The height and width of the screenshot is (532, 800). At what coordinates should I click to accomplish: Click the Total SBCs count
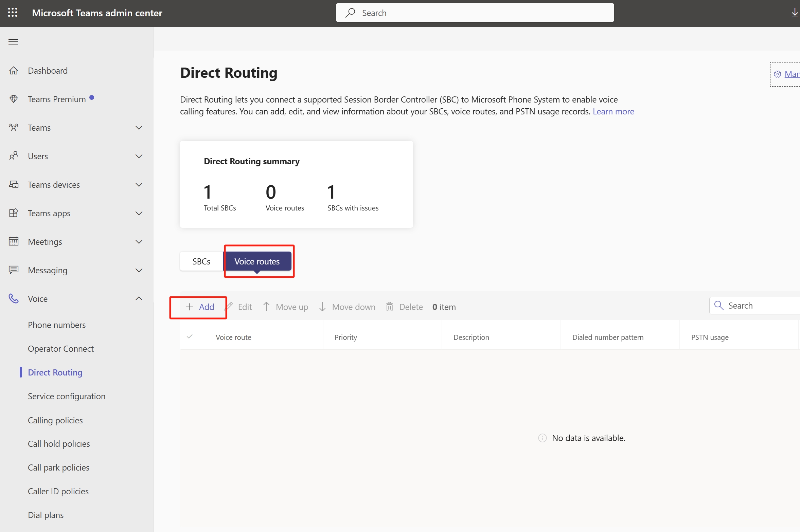208,192
